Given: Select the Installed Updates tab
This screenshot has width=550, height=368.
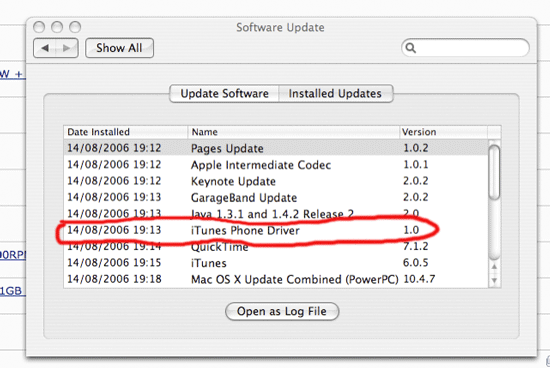Looking at the screenshot, I should [x=335, y=94].
